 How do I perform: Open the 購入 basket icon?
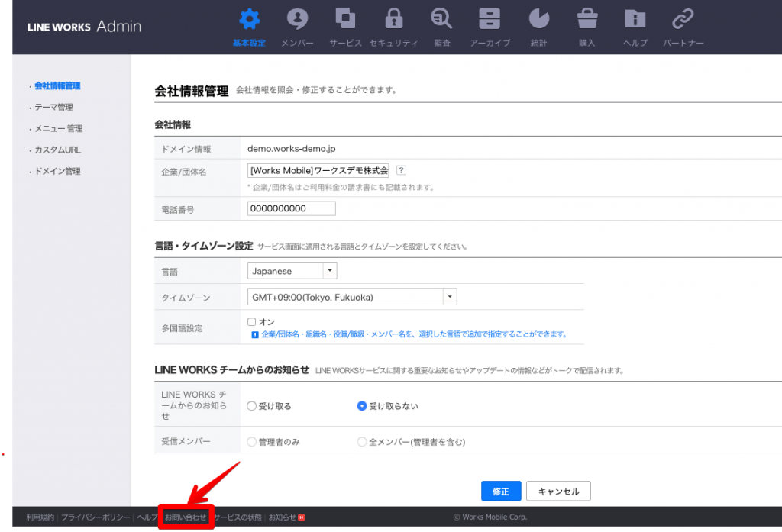586,19
